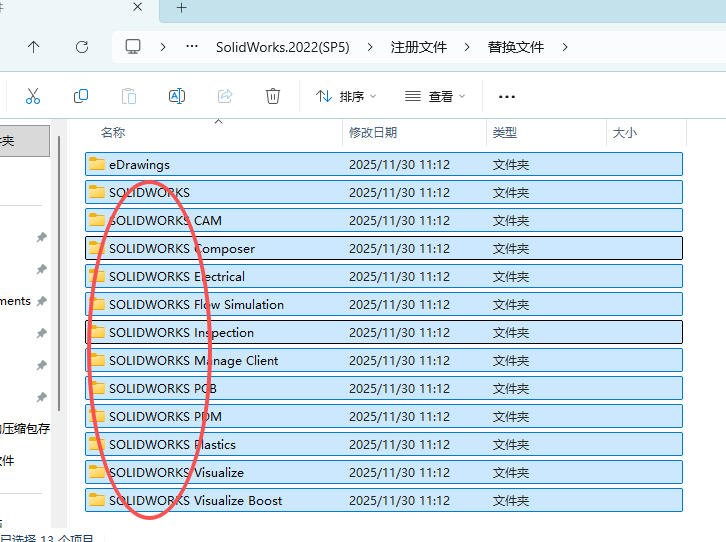726x542 pixels.
Task: Click the 文件夹 type cell for SOLIDWORKS PDM
Action: (511, 417)
